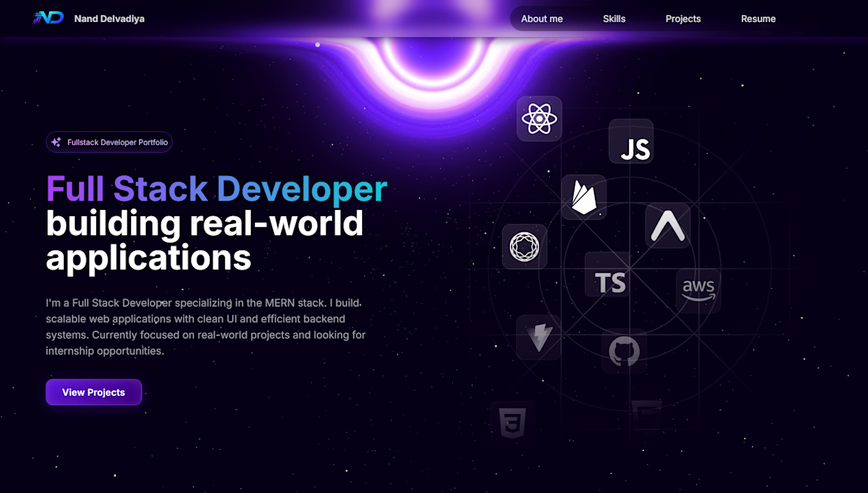Click the Full Stack Developer gradient heading

pyautogui.click(x=216, y=189)
